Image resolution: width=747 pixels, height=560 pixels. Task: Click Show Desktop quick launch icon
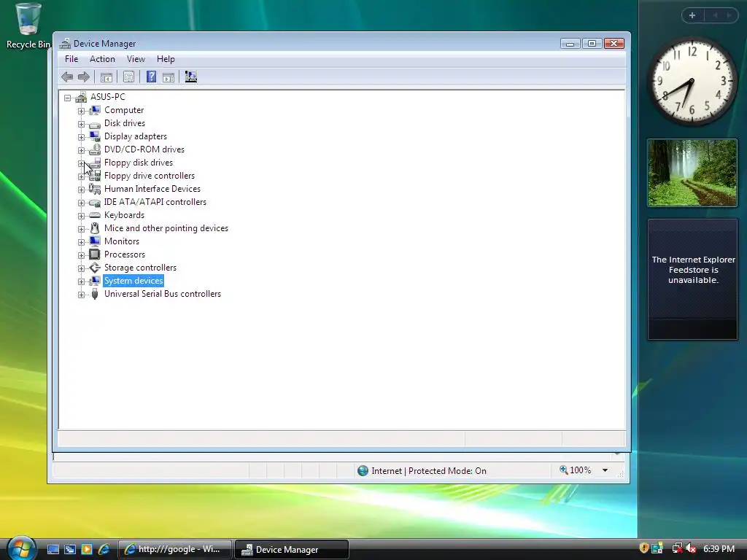tap(53, 550)
